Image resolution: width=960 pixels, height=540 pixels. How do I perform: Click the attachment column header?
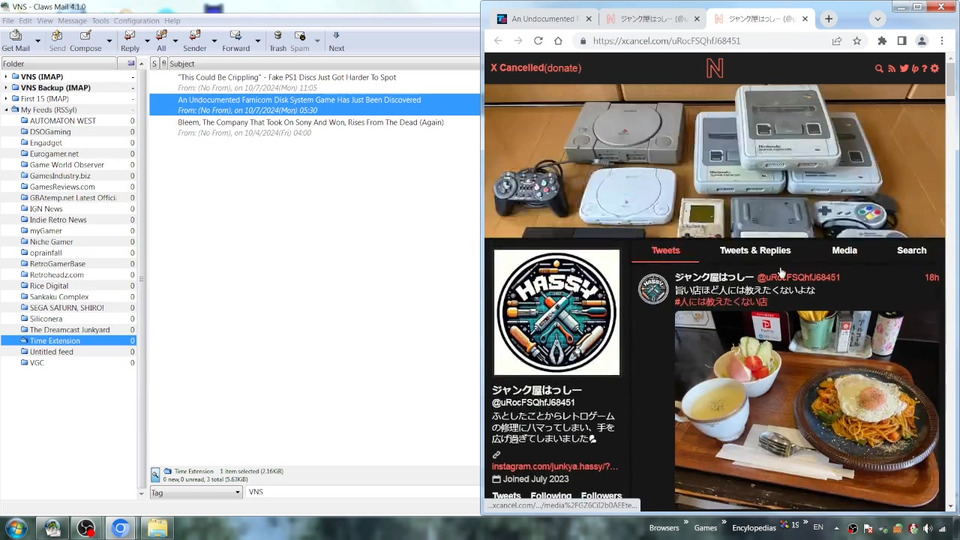point(163,64)
